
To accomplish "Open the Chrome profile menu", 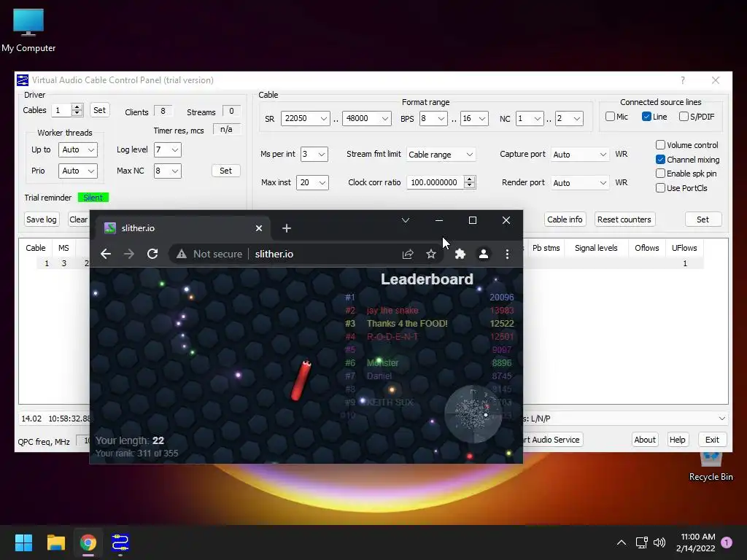I will [x=484, y=254].
